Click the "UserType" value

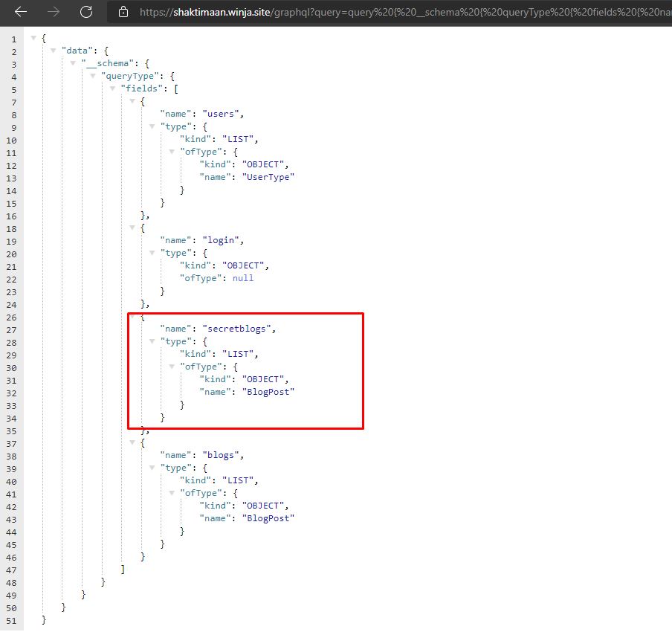[268, 177]
